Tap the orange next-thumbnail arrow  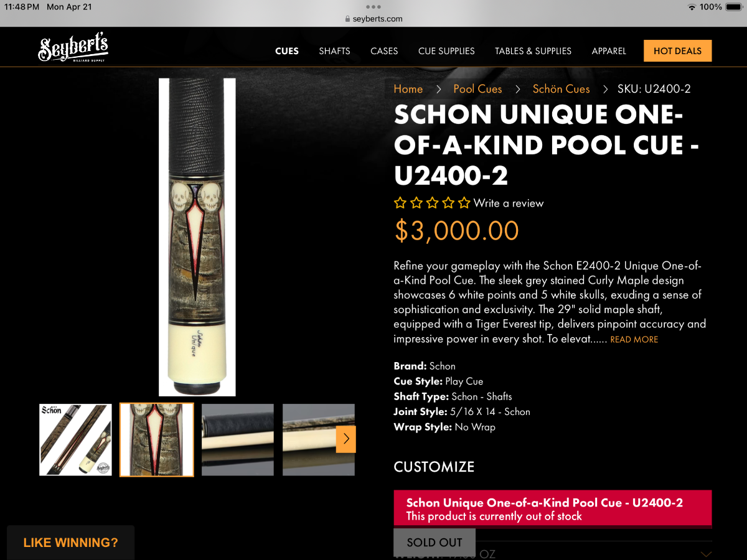346,439
